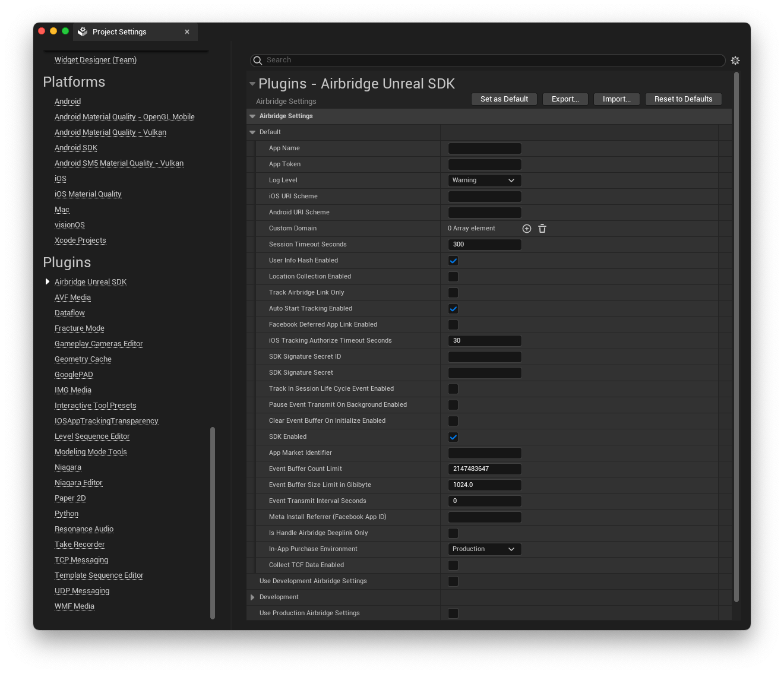Go to Xcode Projects settings

pyautogui.click(x=80, y=241)
